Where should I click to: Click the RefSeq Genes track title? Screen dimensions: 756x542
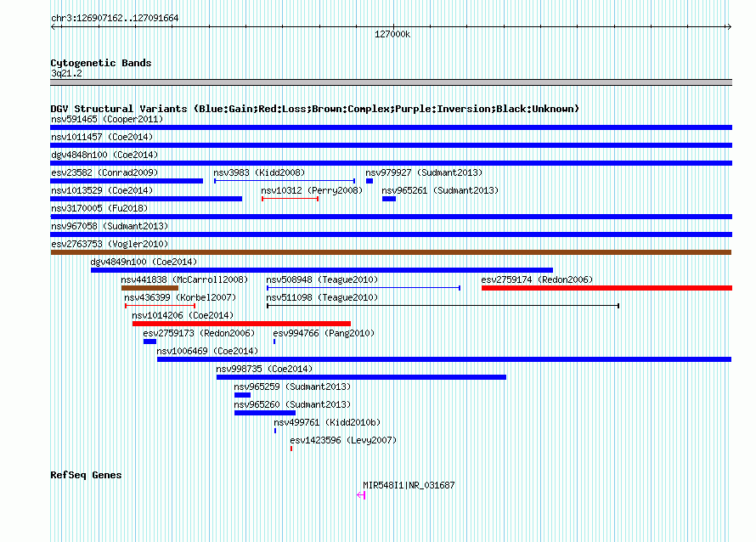click(x=86, y=475)
